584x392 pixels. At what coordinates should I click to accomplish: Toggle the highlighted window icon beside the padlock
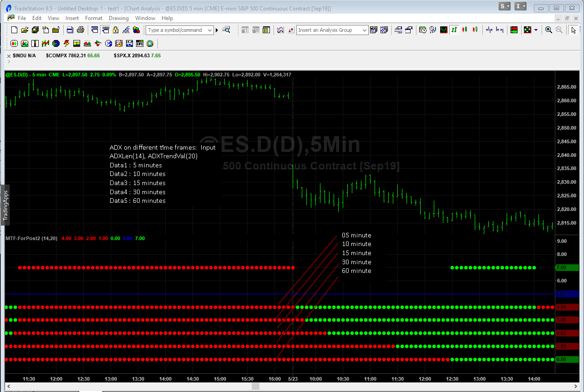click(105, 30)
